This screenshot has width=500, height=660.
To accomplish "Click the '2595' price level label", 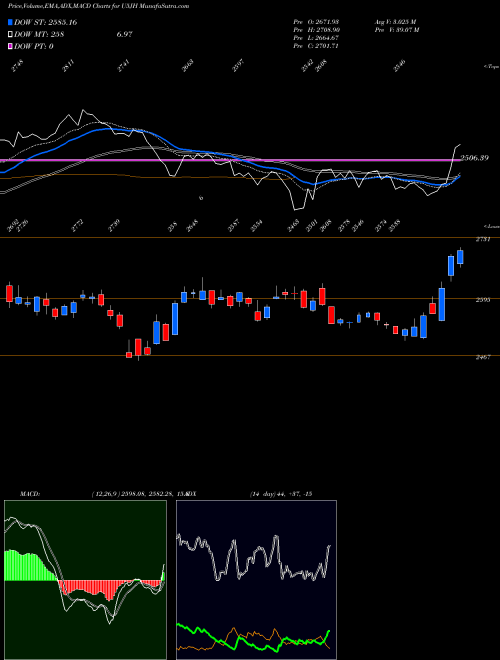I will coord(482,300).
